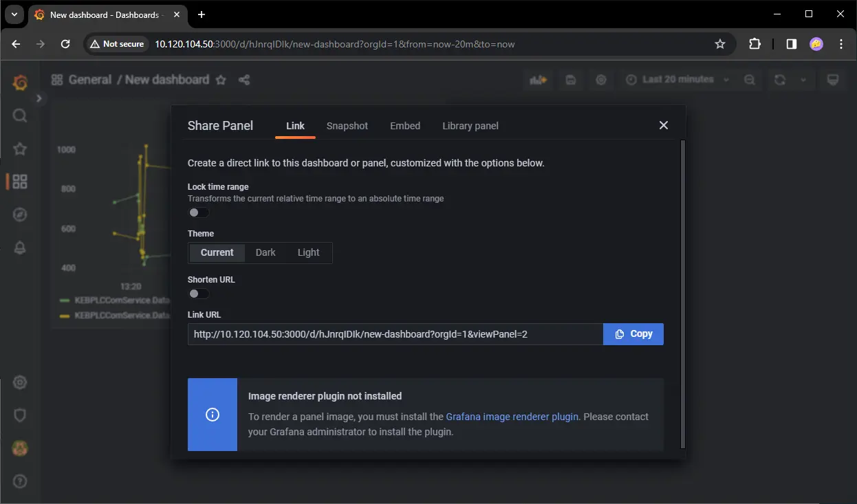
Task: Open the Help question mark icon
Action: (20, 481)
